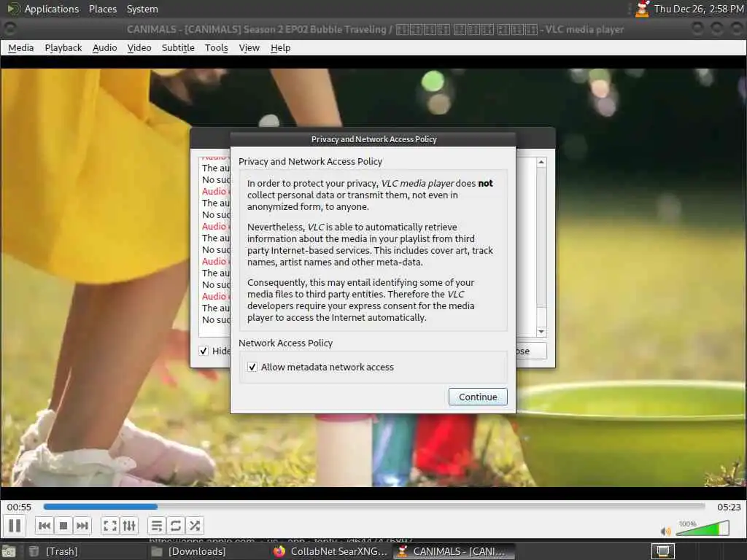Viewport: 747px width, 560px height.
Task: Toggle Hide checkbox in errors dialog
Action: [x=204, y=351]
